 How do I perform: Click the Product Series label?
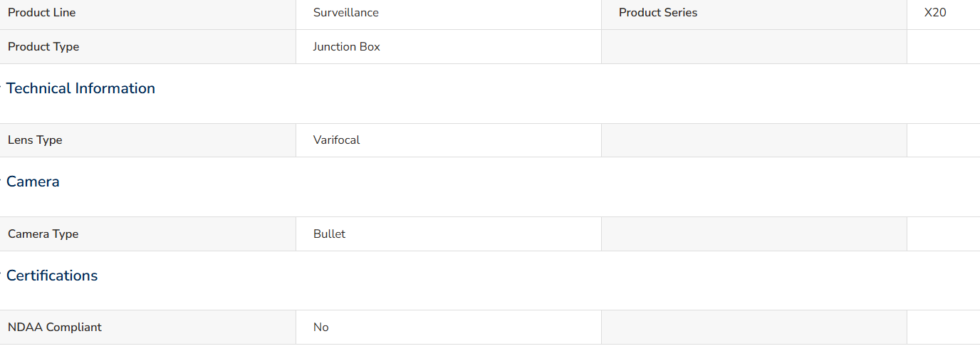tap(658, 13)
